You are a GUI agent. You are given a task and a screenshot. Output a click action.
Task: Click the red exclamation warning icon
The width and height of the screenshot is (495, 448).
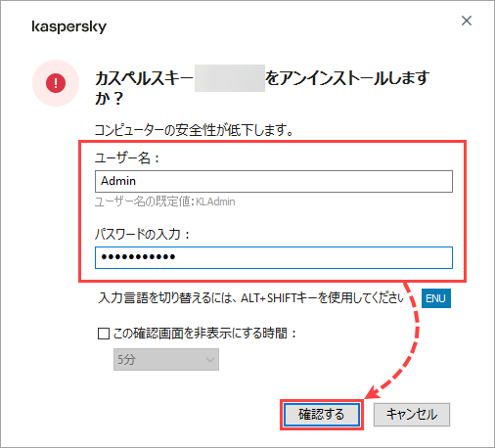[x=56, y=83]
